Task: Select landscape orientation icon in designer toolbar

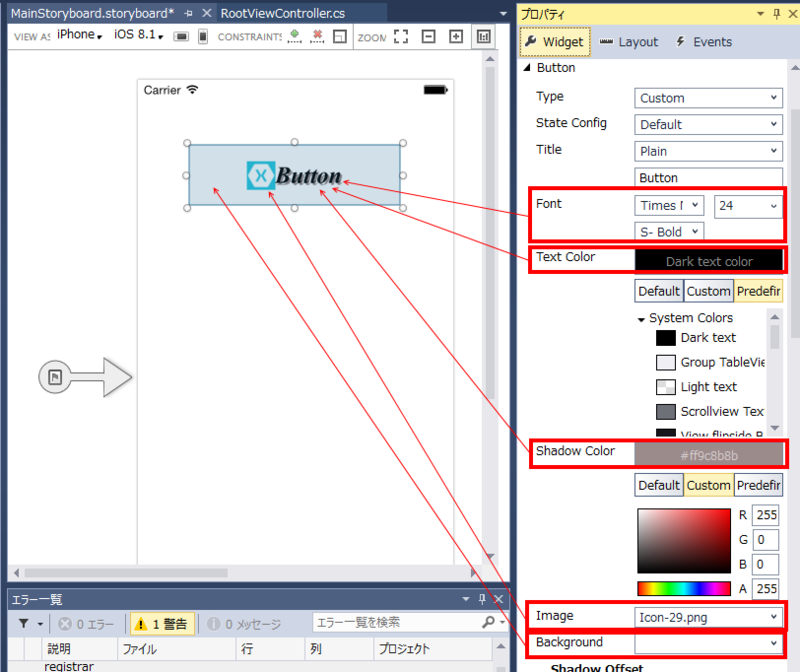Action: tap(181, 36)
